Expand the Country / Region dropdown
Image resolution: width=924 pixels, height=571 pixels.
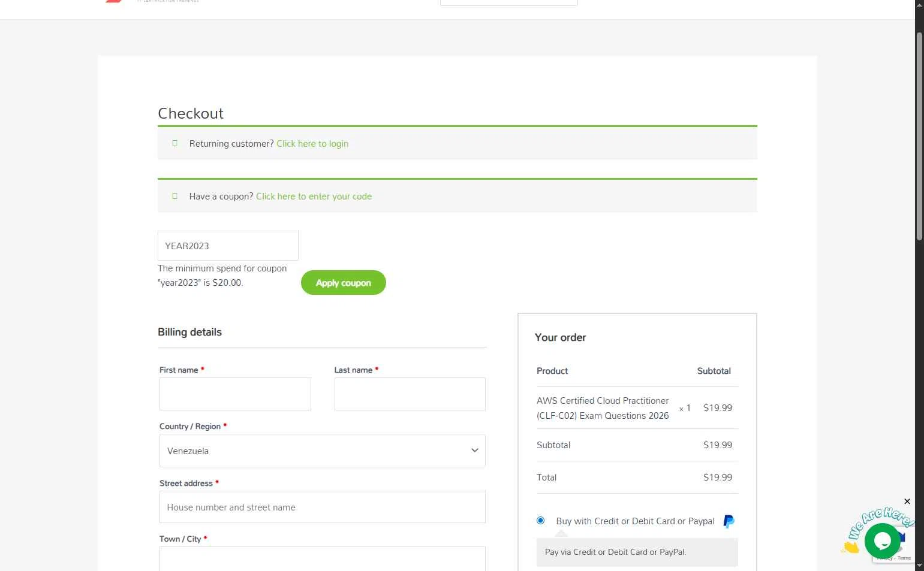[x=323, y=451]
